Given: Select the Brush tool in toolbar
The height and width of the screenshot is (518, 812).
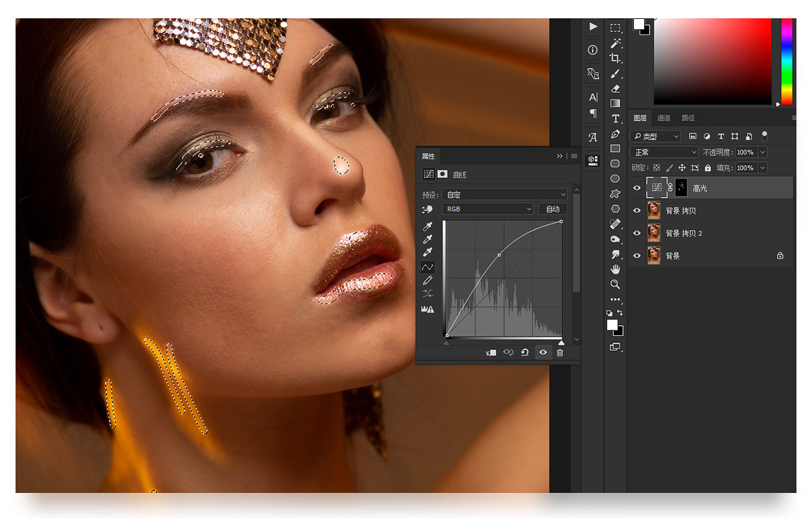Looking at the screenshot, I should pyautogui.click(x=615, y=73).
